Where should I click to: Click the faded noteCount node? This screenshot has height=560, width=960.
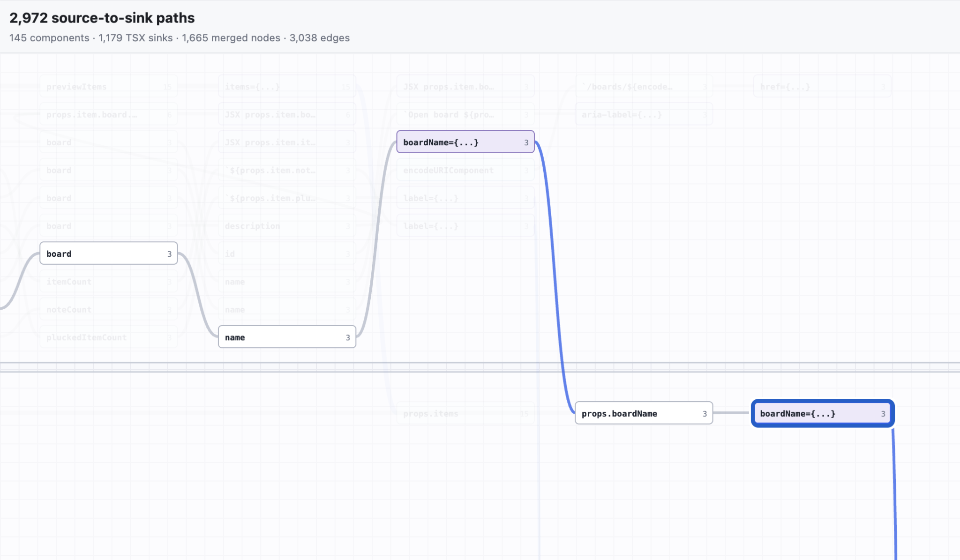click(x=109, y=309)
